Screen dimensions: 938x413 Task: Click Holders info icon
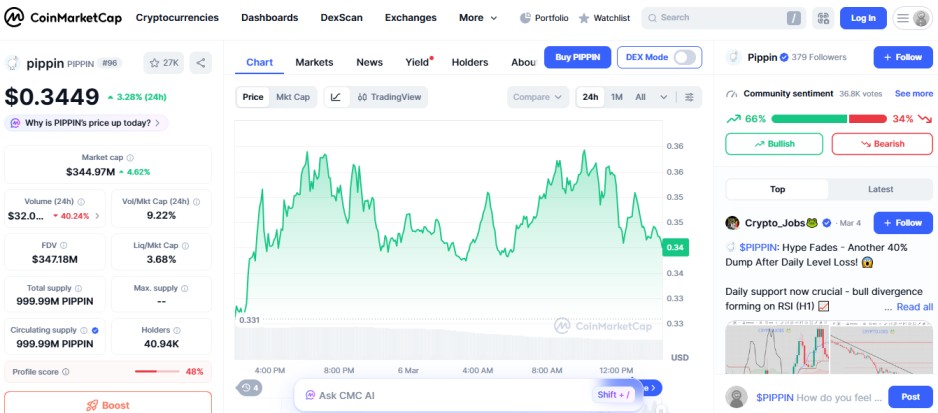[x=178, y=330]
